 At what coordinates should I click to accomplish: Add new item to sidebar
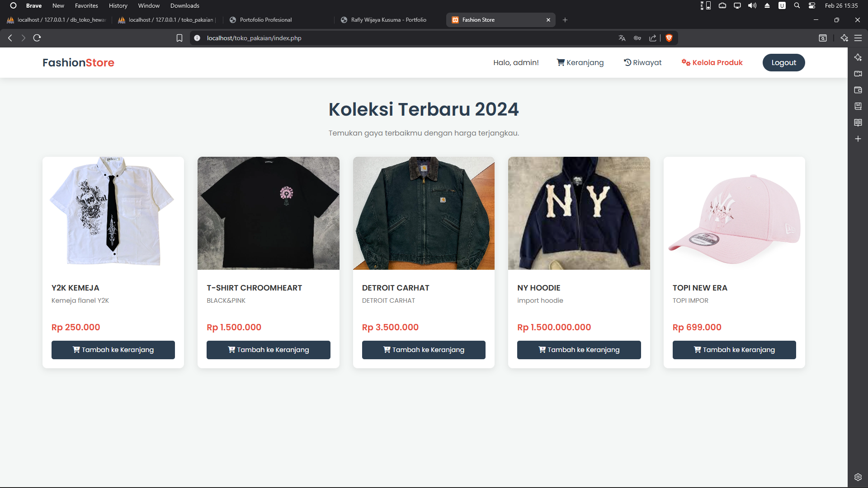858,139
